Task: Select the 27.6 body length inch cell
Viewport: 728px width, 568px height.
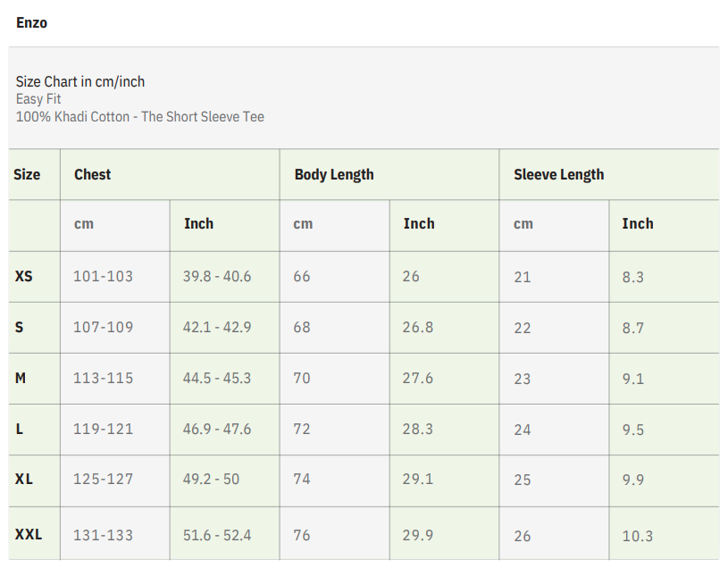Action: [x=418, y=379]
